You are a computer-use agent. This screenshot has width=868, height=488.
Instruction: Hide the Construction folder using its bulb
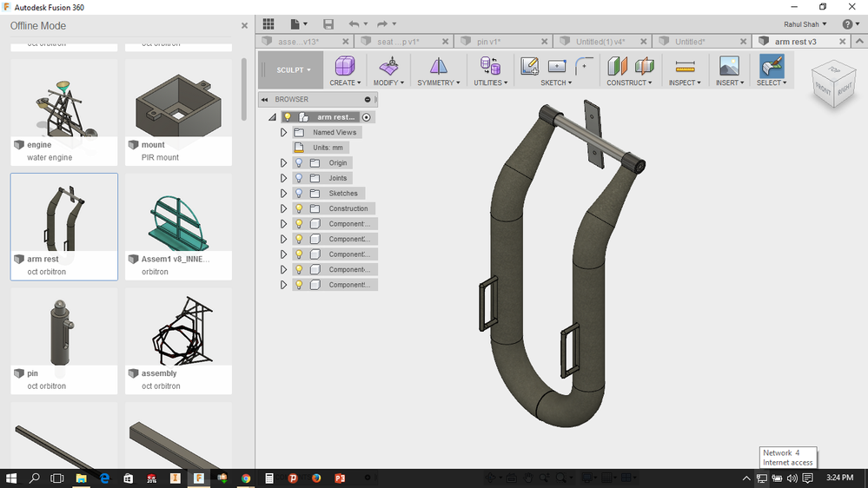coord(298,209)
